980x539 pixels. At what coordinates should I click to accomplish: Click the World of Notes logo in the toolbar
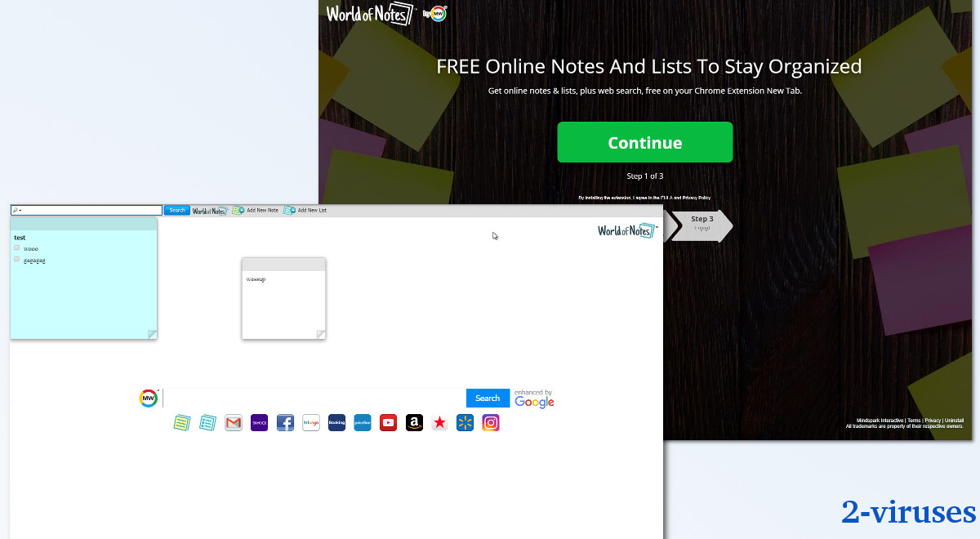[209, 210]
